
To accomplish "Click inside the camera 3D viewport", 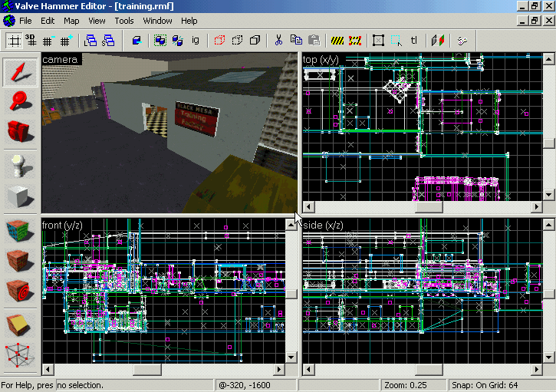I will tap(169, 133).
